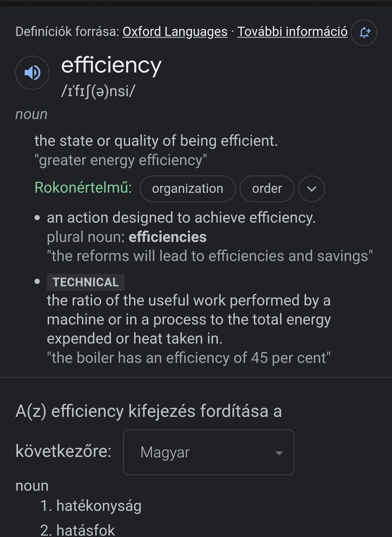Open the Magyar language dropdown

(209, 452)
